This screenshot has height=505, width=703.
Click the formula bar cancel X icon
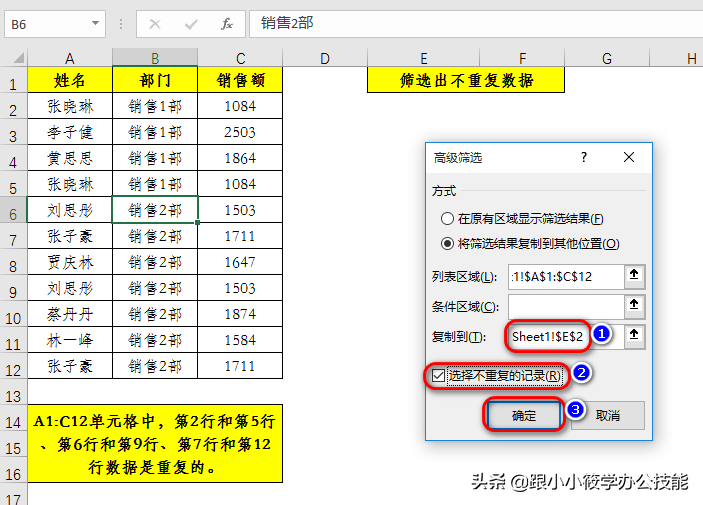point(155,24)
